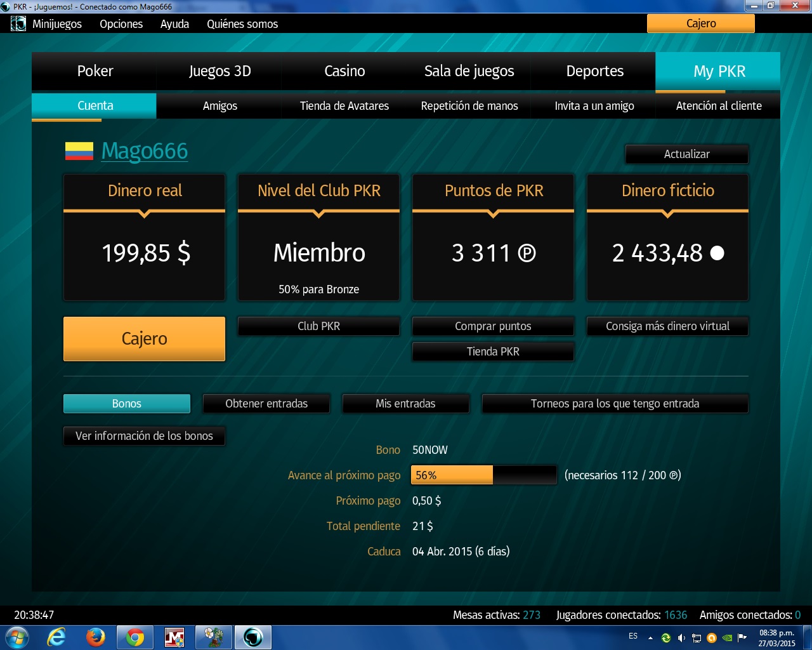This screenshot has width=812, height=650.
Task: Go to Tienda de Avatares subtab
Action: (344, 106)
